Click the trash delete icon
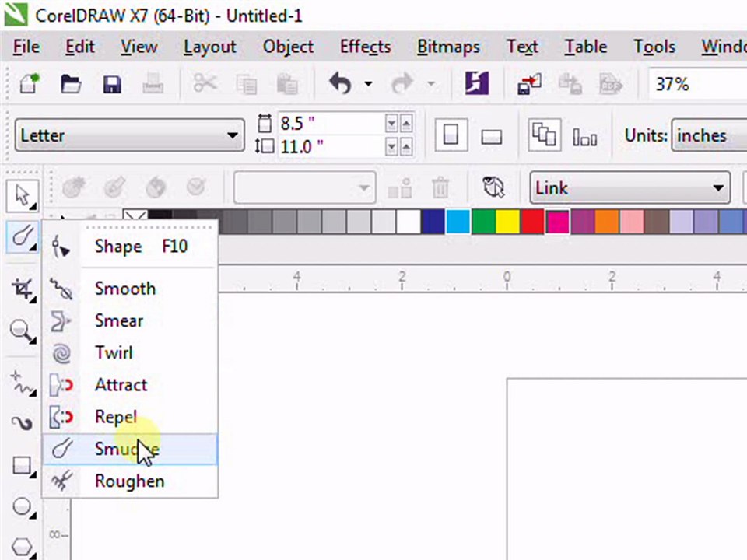The height and width of the screenshot is (560, 747). tap(440, 187)
